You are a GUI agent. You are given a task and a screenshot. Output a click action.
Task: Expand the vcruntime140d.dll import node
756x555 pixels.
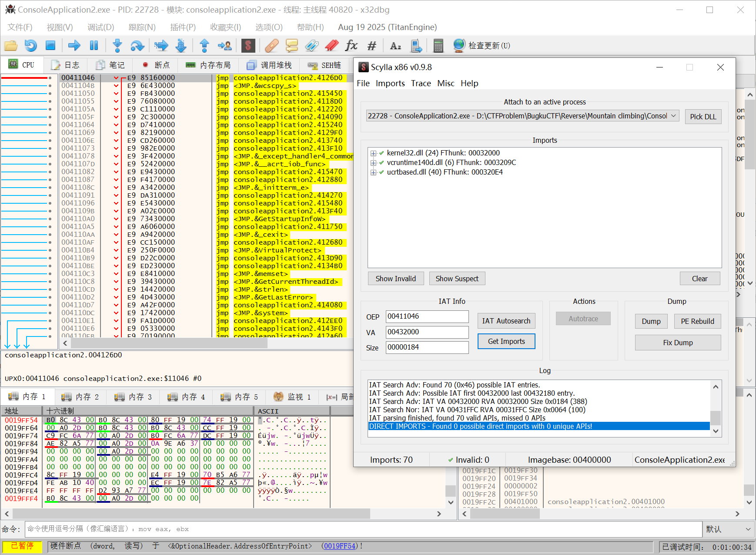(373, 163)
